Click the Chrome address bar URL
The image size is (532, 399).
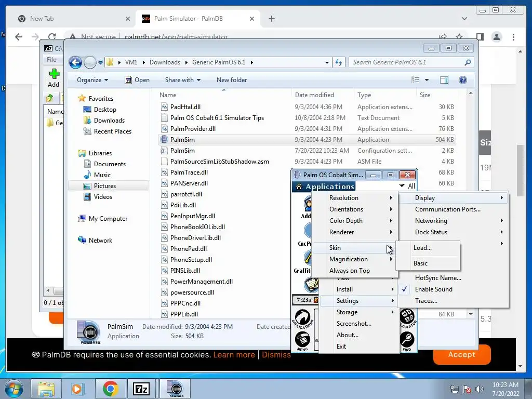[x=176, y=37]
